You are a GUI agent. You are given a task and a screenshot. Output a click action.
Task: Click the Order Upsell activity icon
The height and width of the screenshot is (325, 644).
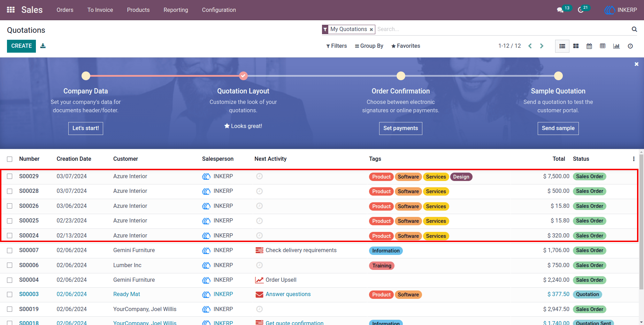pyautogui.click(x=259, y=280)
